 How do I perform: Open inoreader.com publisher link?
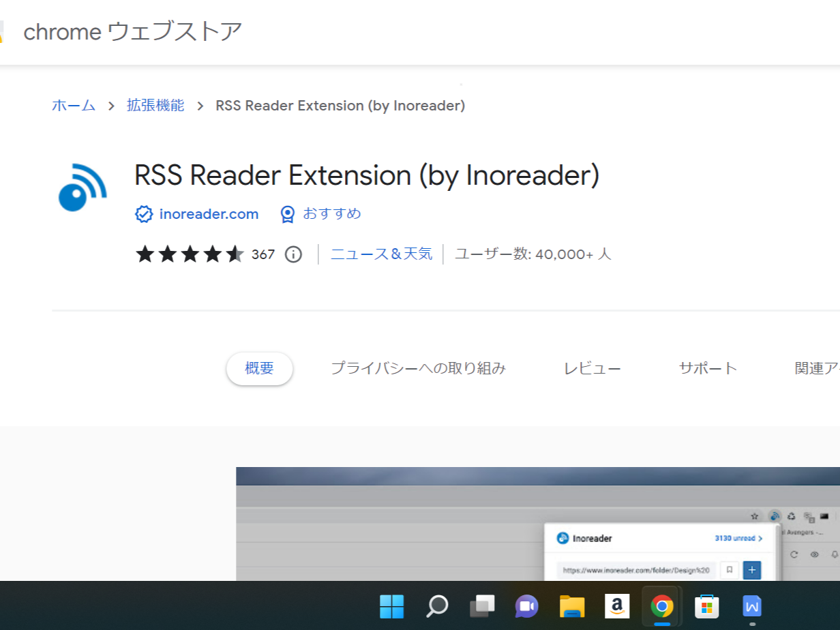pyautogui.click(x=209, y=214)
